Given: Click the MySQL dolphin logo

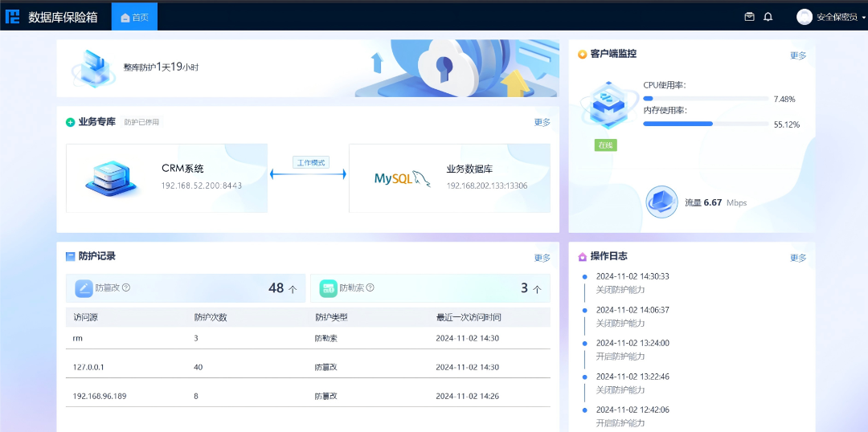Looking at the screenshot, I should tap(403, 178).
